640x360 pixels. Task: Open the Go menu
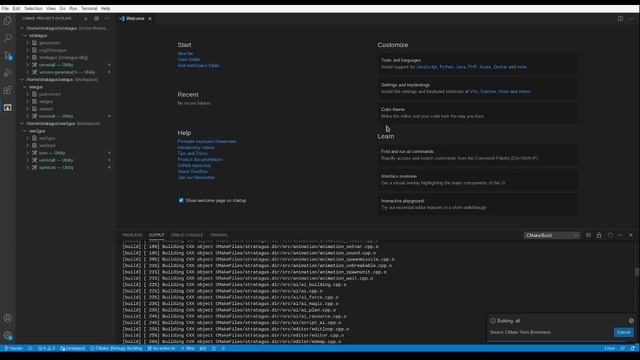pos(62,8)
